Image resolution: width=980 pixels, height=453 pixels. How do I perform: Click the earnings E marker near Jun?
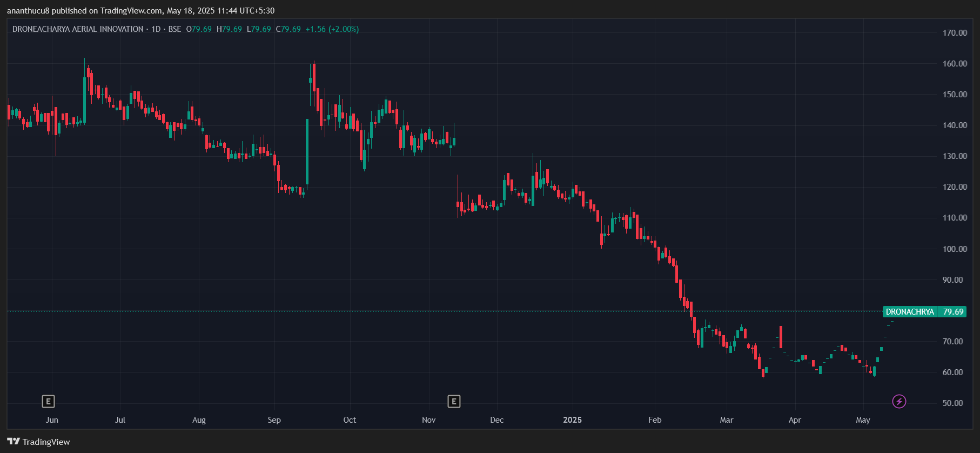pos(48,402)
